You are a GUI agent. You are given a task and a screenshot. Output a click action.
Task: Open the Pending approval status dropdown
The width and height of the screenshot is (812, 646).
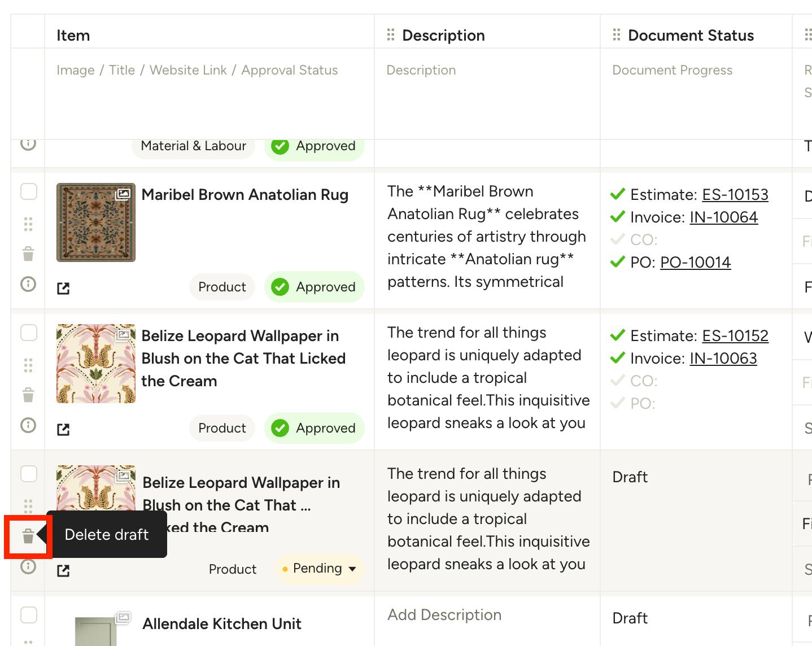pyautogui.click(x=319, y=569)
